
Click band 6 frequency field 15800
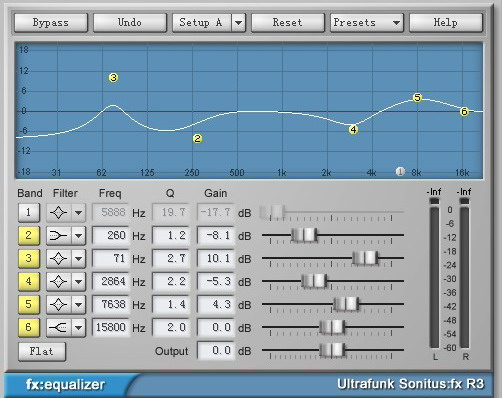point(111,328)
